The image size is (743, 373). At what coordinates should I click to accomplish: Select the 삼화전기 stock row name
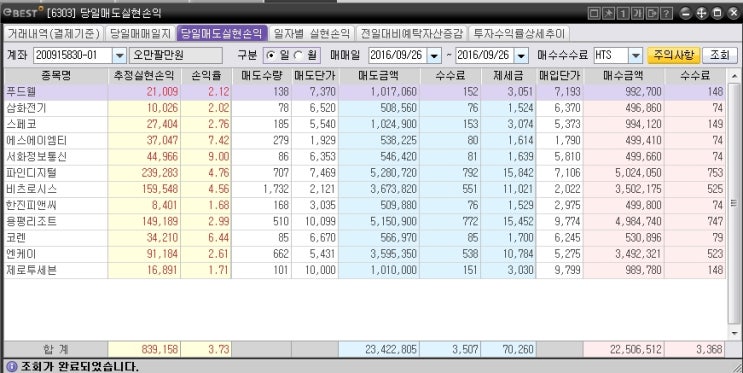click(x=26, y=108)
